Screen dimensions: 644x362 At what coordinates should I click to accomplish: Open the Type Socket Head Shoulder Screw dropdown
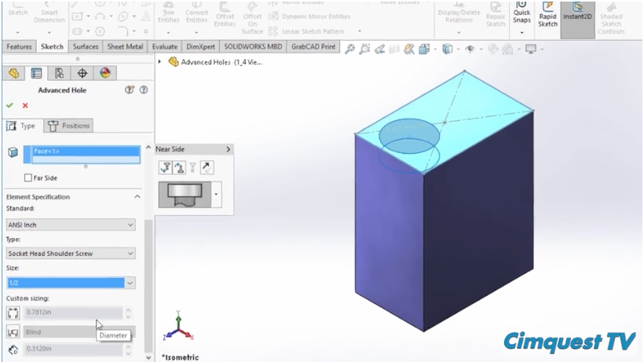tap(71, 254)
